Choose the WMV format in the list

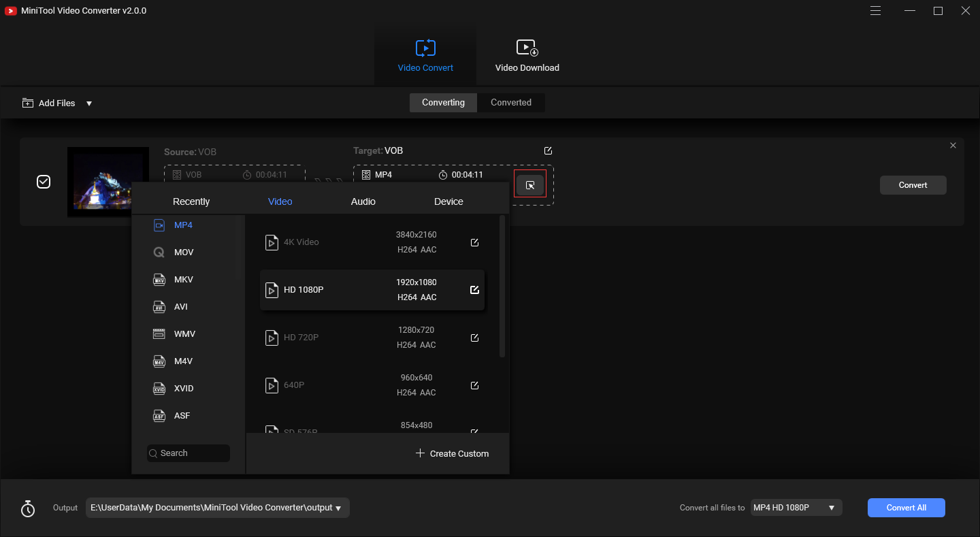coord(184,333)
